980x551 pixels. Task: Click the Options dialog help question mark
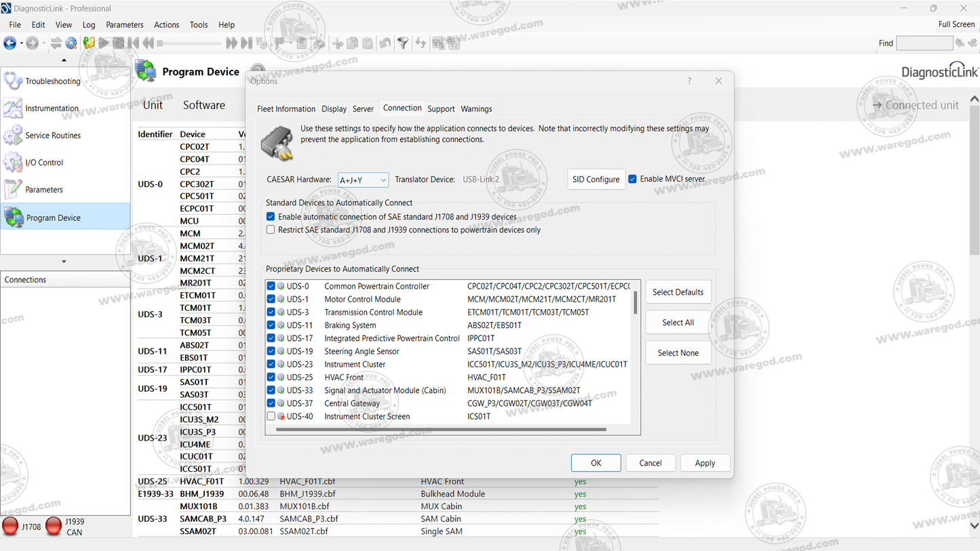point(689,81)
